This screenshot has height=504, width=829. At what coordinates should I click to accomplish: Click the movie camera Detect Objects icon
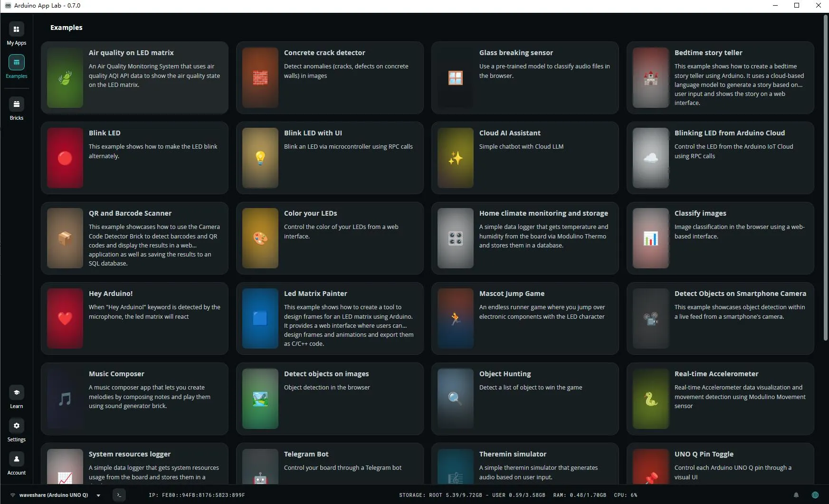pos(651,319)
